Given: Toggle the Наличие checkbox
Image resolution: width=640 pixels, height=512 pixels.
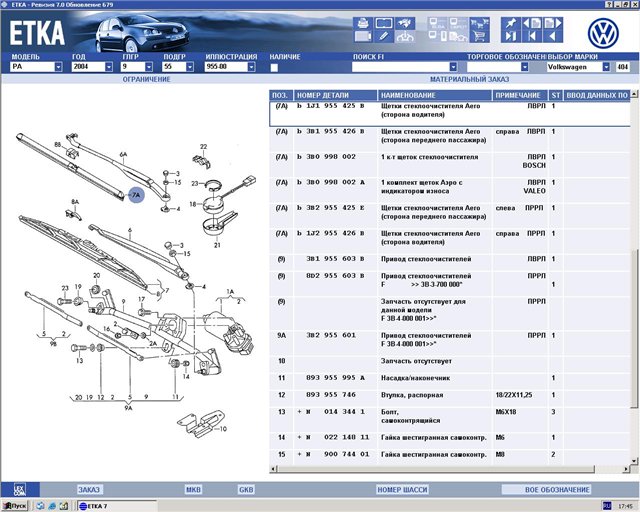Looking at the screenshot, I should pos(274,67).
